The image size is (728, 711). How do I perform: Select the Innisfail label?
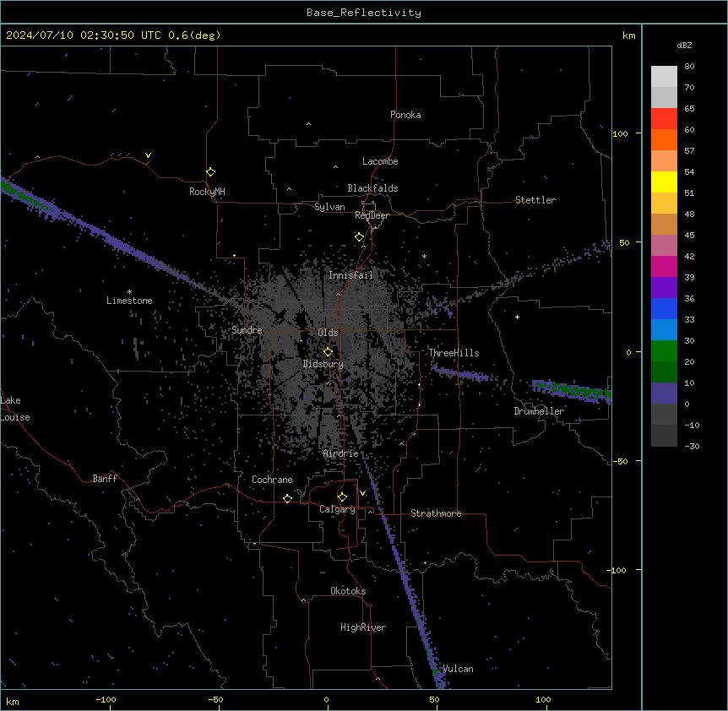click(x=350, y=275)
